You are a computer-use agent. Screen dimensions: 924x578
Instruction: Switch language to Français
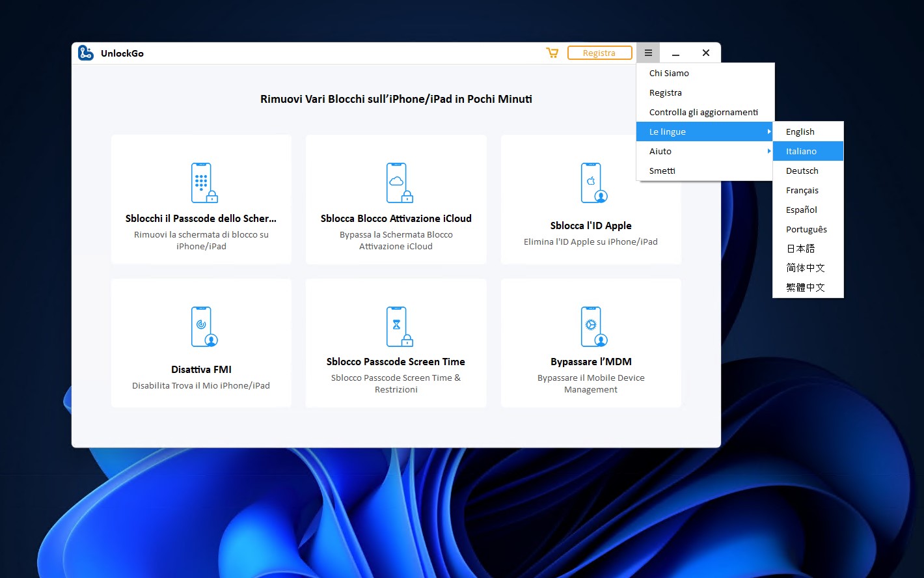pyautogui.click(x=808, y=190)
